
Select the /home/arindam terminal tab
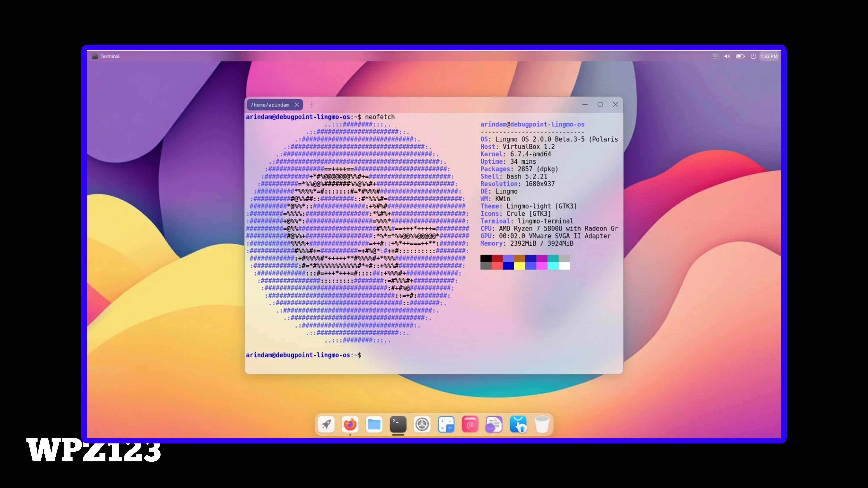(270, 105)
